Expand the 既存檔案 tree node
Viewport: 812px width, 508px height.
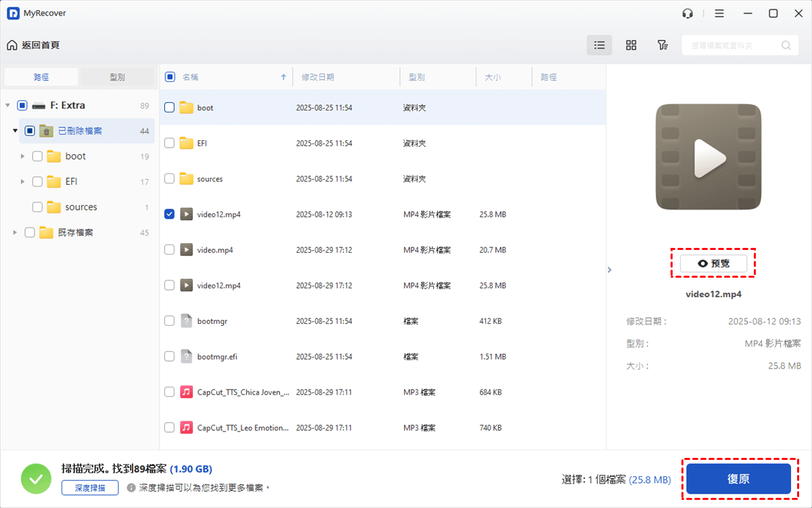tap(15, 232)
